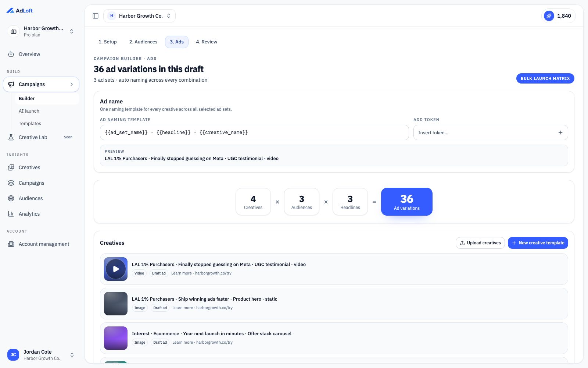Screen dimensions: 588x368
Task: Click the Campaigns megaphone icon
Action: [x=11, y=84]
